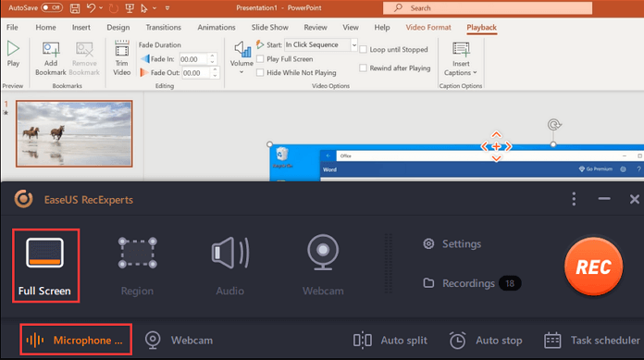Open the Undo history dropdown arrow
Image resolution: width=644 pixels, height=360 pixels.
coord(101,7)
